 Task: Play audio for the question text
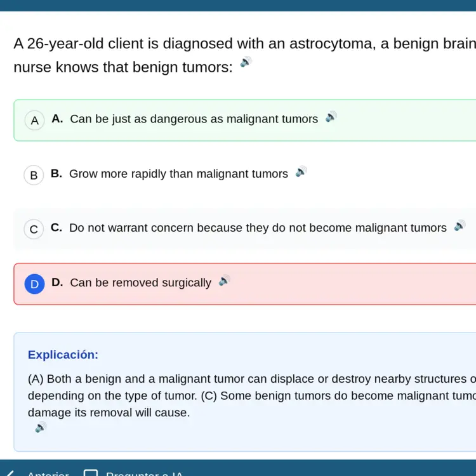(x=246, y=62)
